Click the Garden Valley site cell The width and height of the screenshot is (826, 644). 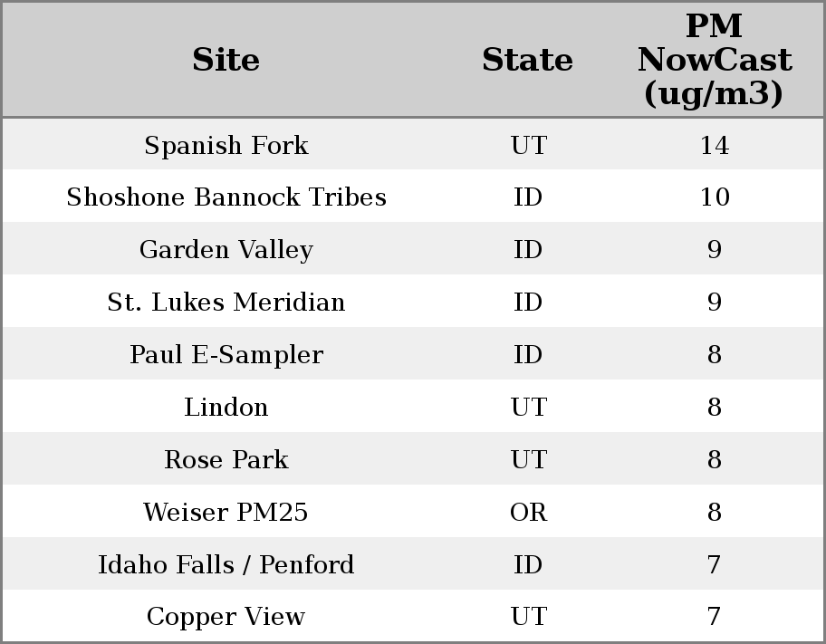226,250
